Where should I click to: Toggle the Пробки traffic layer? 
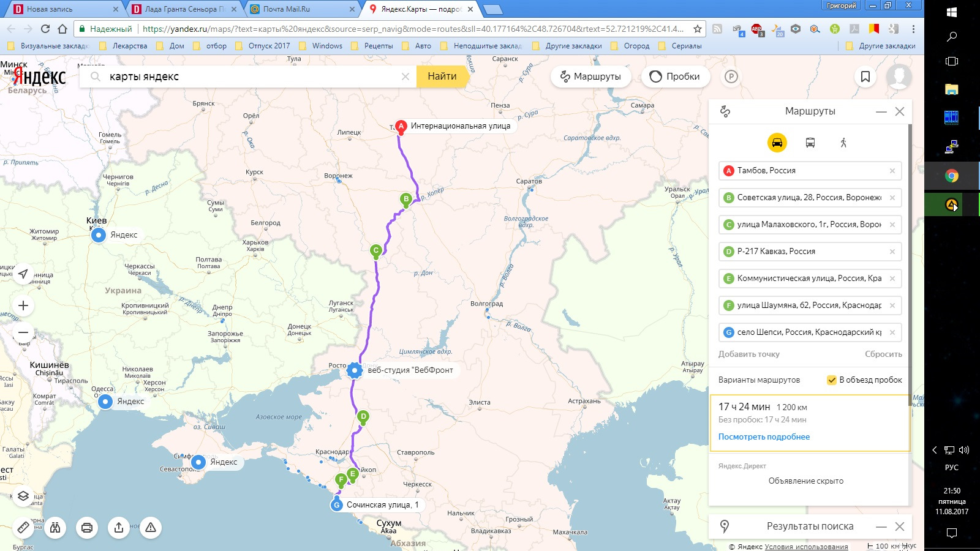click(x=675, y=77)
